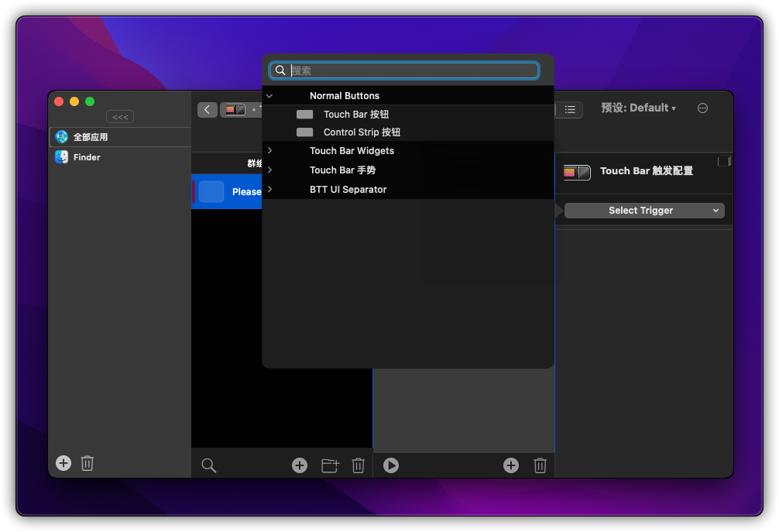779x532 pixels.
Task: Select Finder in the app sidebar
Action: [120, 157]
